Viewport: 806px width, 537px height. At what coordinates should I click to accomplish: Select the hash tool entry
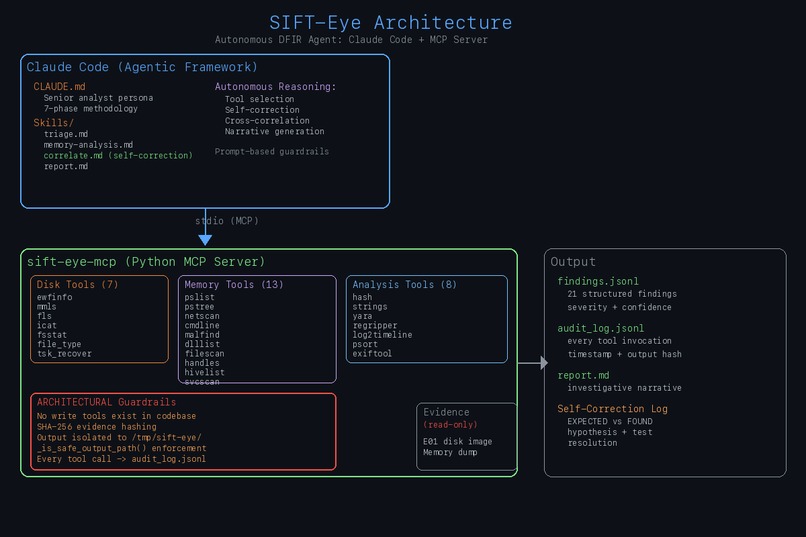point(362,297)
